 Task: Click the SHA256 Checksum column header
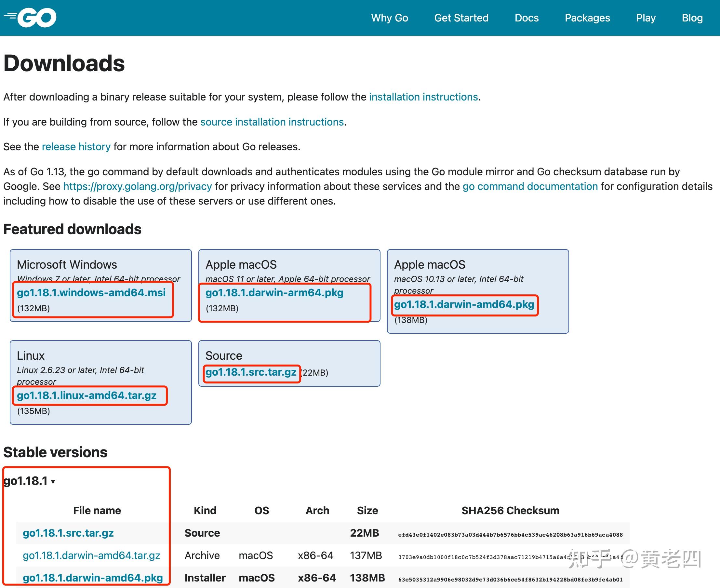coord(510,511)
